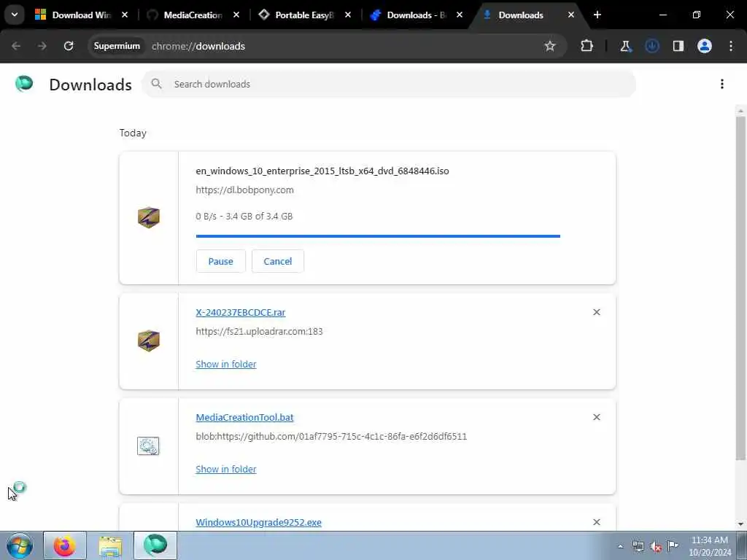Click the en_windows_10_enterprise ISO file name

click(x=322, y=171)
